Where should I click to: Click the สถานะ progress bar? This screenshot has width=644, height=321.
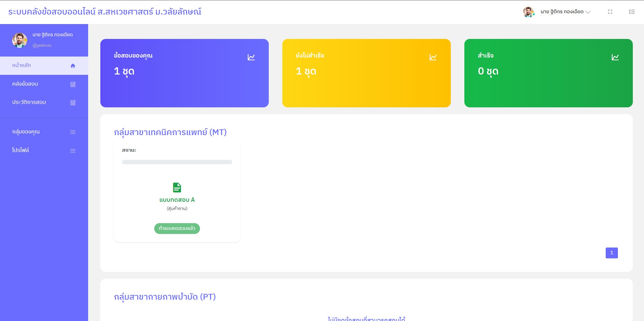[x=177, y=162]
